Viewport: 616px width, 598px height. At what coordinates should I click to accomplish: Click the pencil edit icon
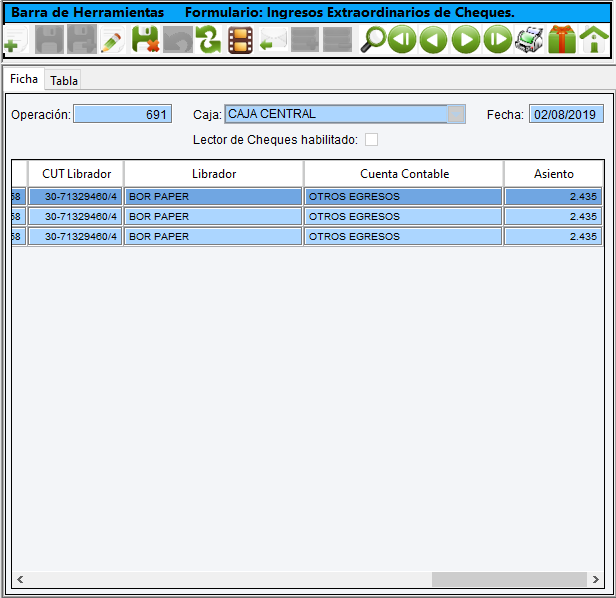[113, 40]
